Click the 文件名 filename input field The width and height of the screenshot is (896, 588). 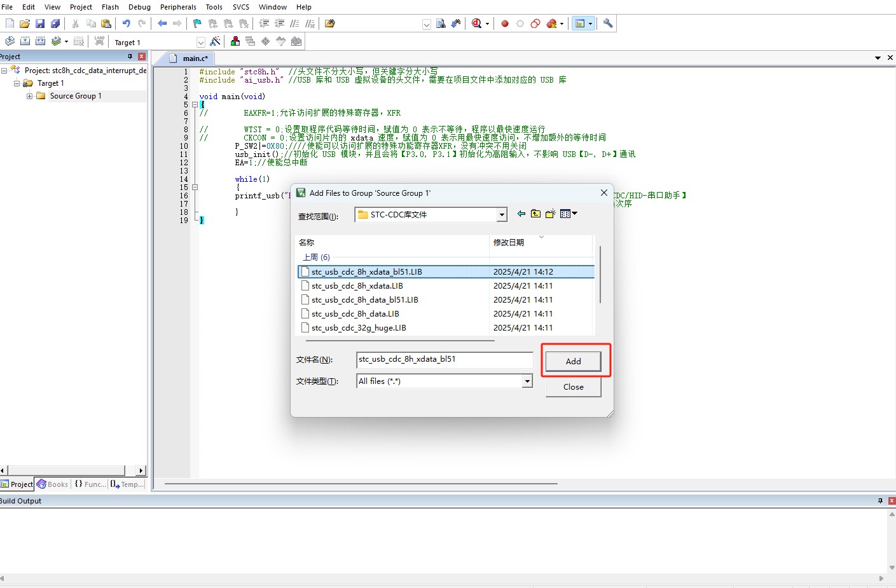pyautogui.click(x=445, y=360)
